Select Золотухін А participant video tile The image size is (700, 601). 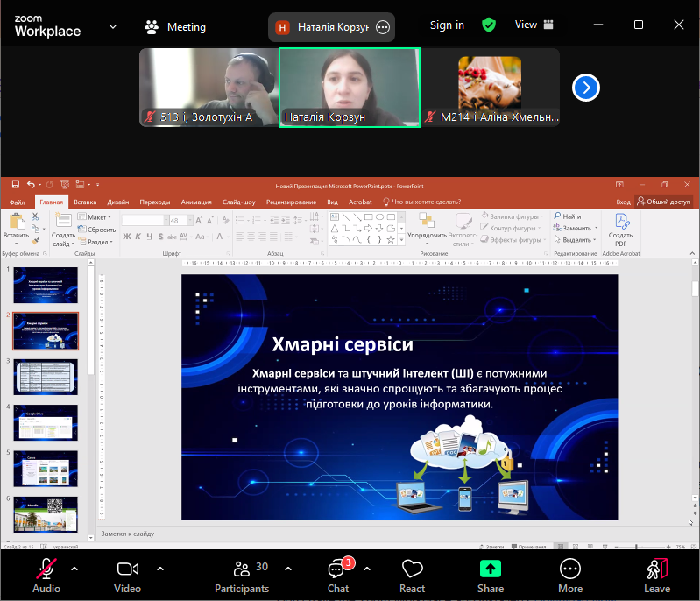click(x=209, y=86)
